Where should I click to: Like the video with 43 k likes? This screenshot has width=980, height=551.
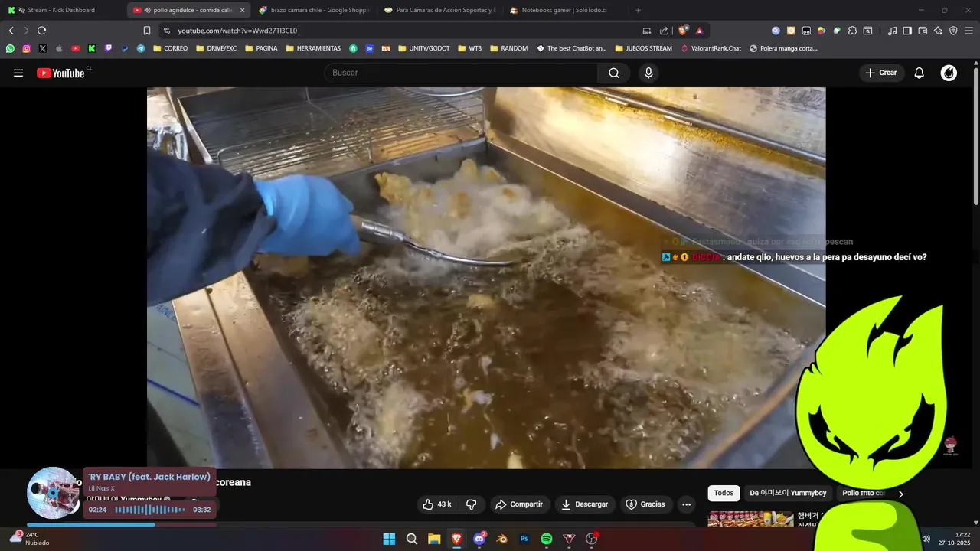[x=437, y=504]
